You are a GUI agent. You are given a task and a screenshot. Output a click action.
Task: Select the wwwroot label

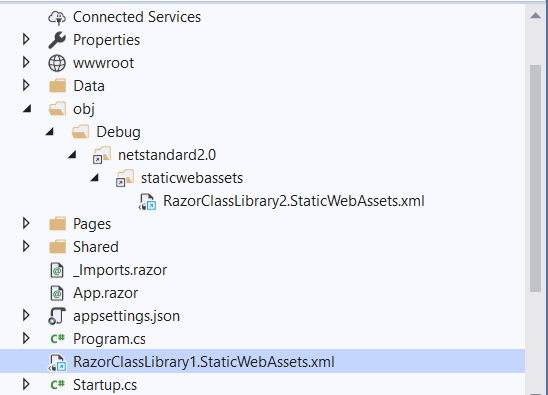[103, 63]
